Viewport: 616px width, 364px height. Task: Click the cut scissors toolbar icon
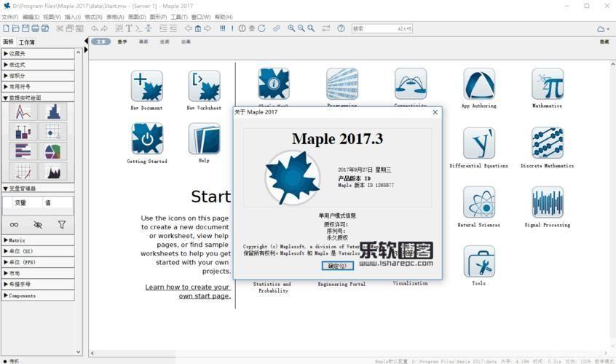[60, 28]
